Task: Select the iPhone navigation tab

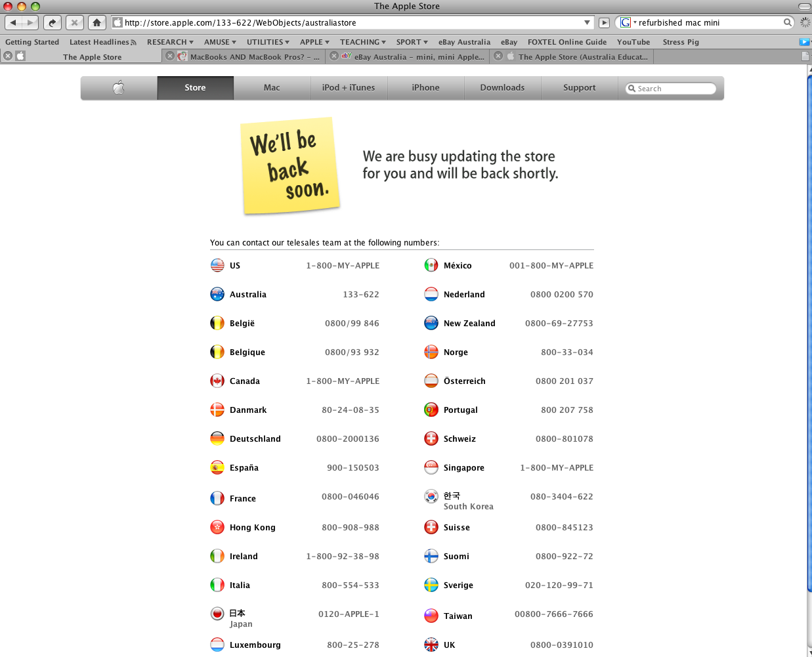Action: (x=425, y=88)
